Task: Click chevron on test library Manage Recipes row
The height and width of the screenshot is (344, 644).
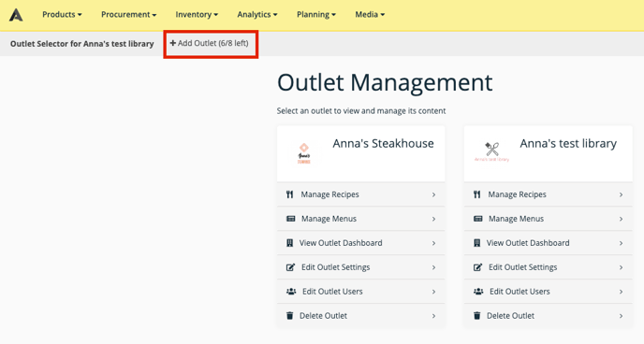Action: click(621, 194)
